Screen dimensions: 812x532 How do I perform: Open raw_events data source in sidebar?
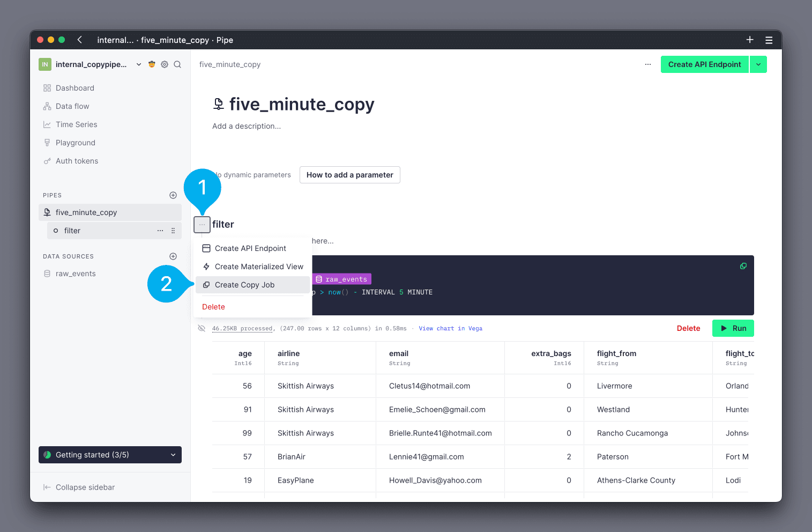(76, 274)
